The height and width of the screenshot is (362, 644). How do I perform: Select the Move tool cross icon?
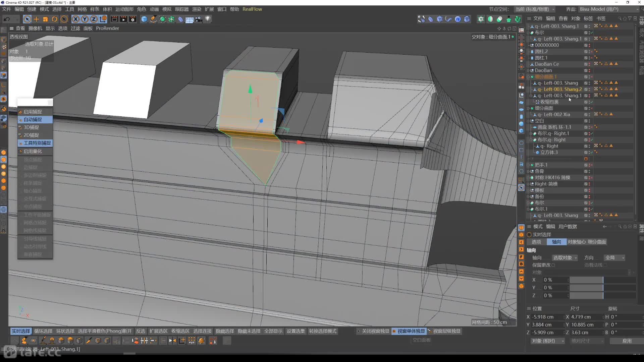[36, 19]
